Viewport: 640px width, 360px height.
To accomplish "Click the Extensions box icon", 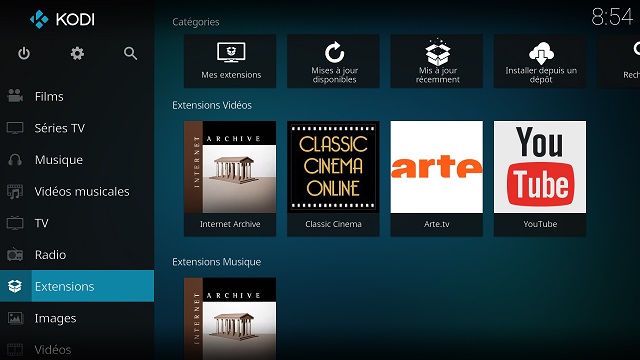I will [15, 286].
